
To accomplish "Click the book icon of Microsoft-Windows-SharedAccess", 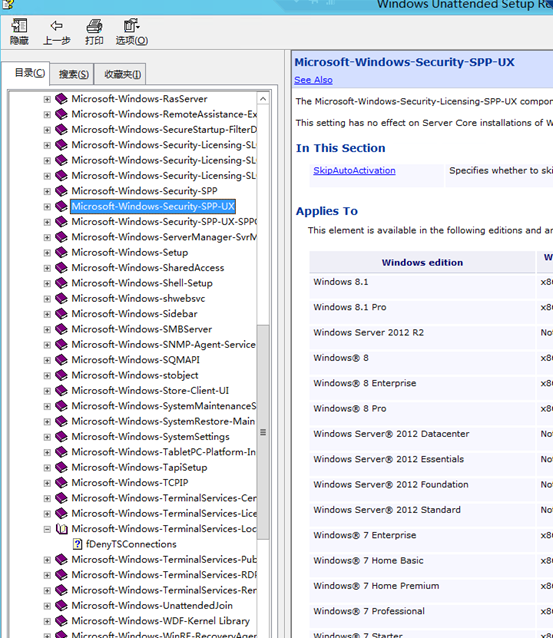I will (61, 268).
